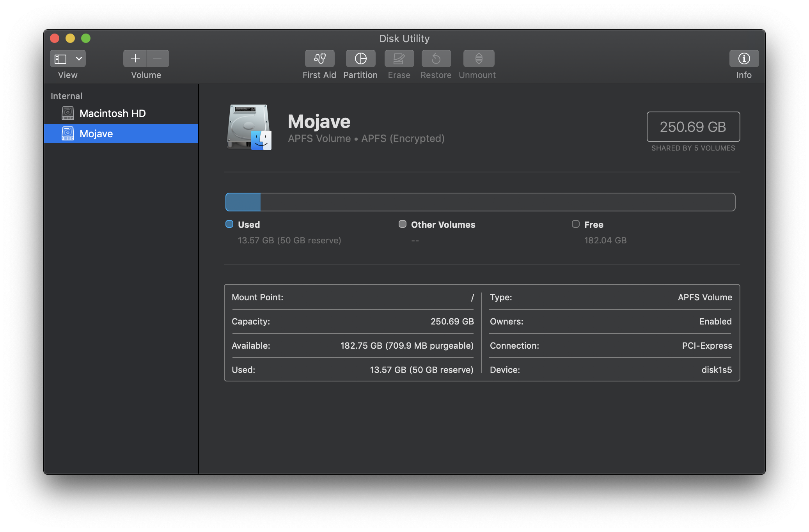Click the 250.69 GB capacity box
The image size is (809, 532).
pyautogui.click(x=693, y=127)
